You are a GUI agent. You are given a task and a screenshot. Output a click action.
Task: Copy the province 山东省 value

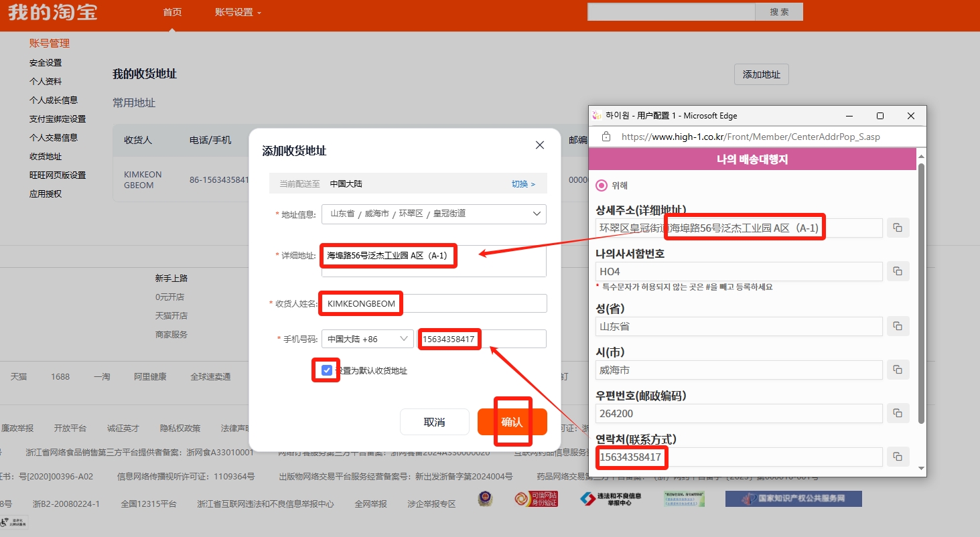tap(898, 327)
